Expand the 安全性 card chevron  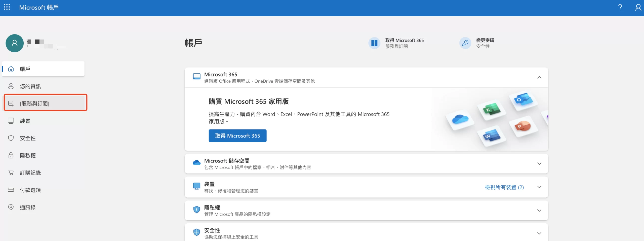pyautogui.click(x=539, y=233)
